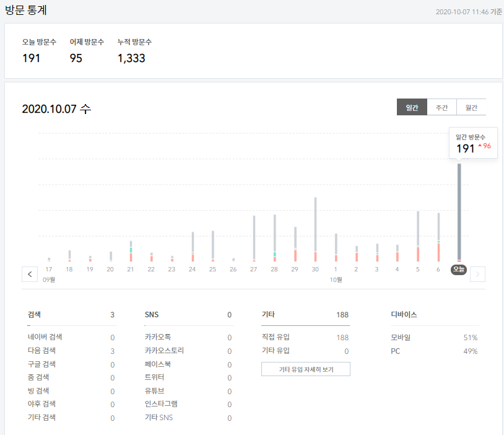Click the 어제 방문수 value 95
This screenshot has height=435, width=504.
76,58
